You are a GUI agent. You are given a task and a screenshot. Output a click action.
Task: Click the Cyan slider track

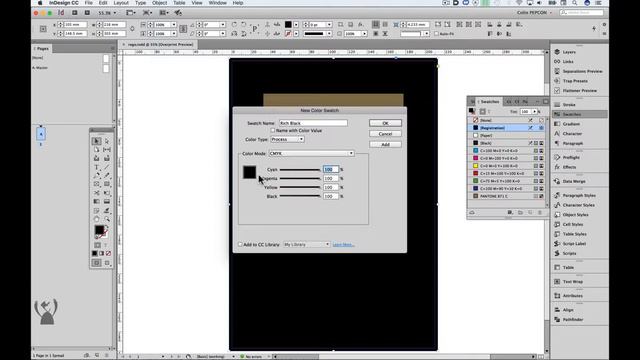coord(300,169)
